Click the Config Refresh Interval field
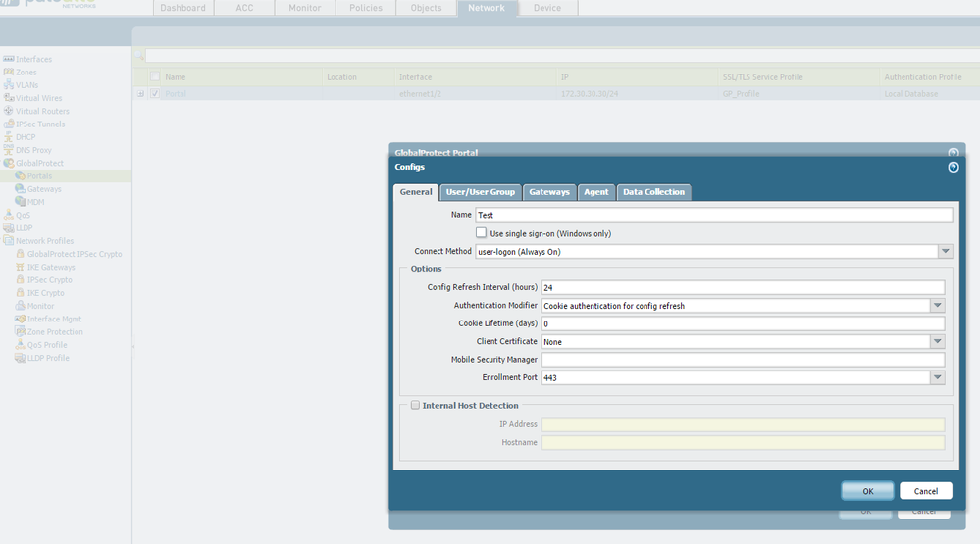Image resolution: width=980 pixels, height=544 pixels. coord(742,288)
